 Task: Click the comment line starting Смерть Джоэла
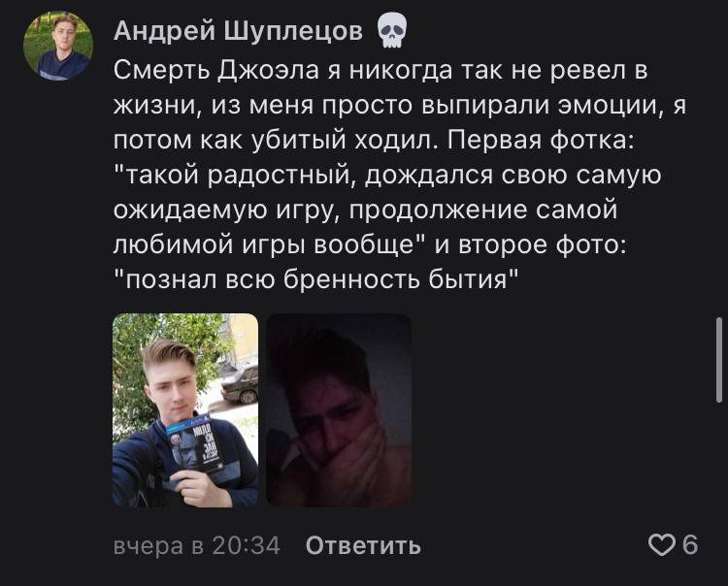tap(381, 71)
